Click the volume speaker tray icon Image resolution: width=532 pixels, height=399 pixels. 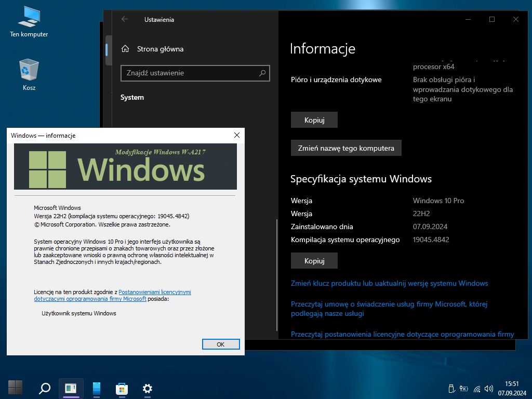tap(488, 389)
